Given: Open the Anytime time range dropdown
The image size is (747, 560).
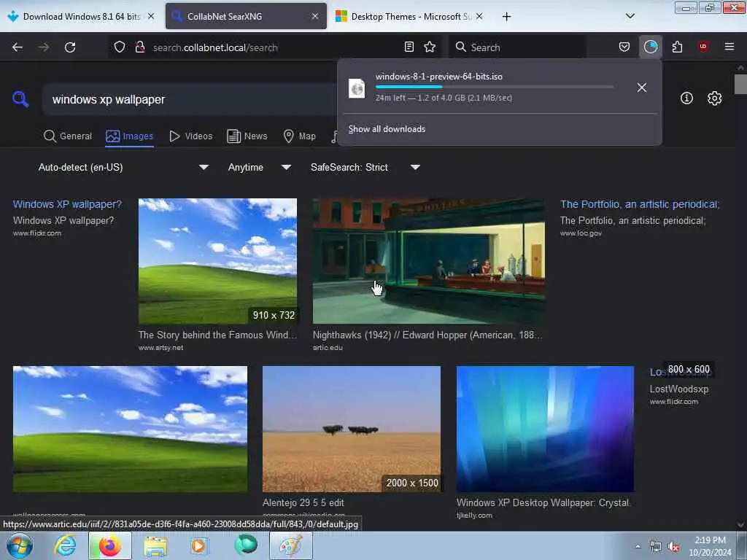Looking at the screenshot, I should 259,167.
